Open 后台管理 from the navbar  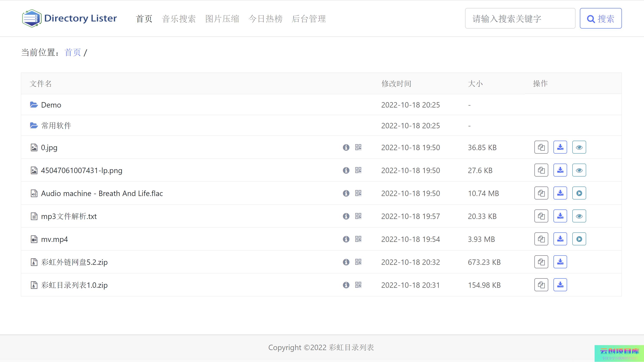click(309, 19)
